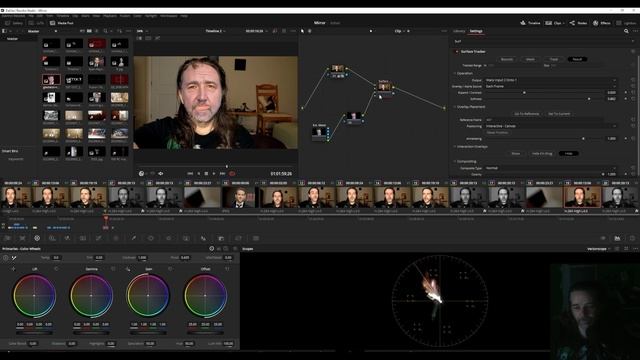Click the Go To Reference button

pos(527,114)
